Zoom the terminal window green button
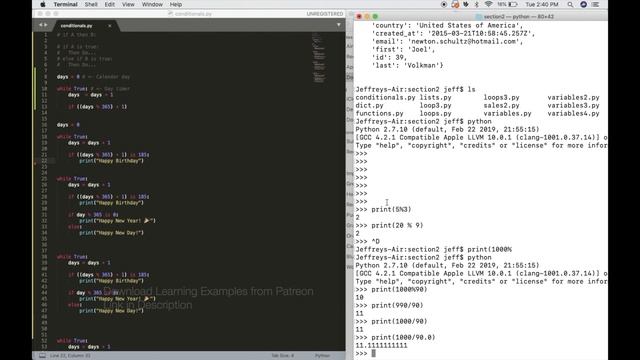Screen dimensions: 640x360 pyautogui.click(x=375, y=17)
